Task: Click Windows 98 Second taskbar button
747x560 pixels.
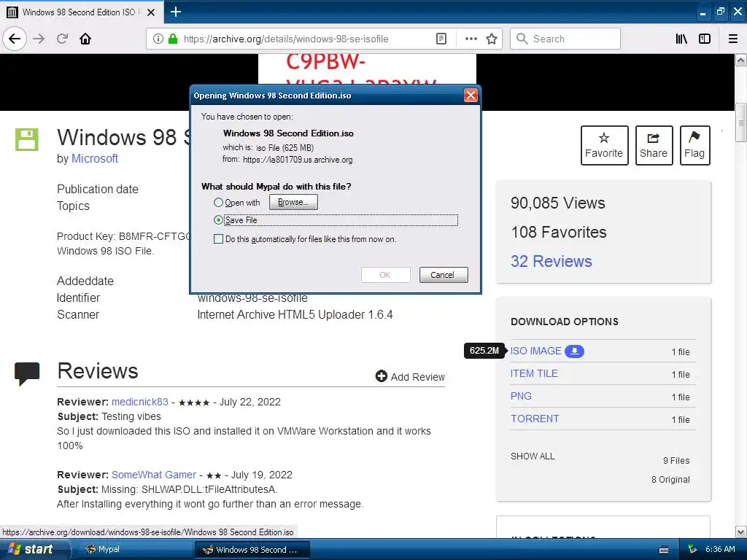Action: tap(252, 550)
